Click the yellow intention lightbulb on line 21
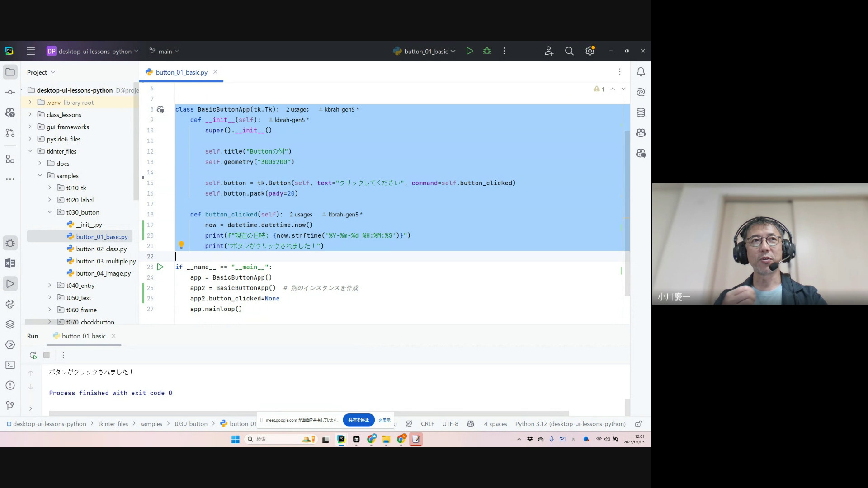The height and width of the screenshot is (488, 868). 181,245
